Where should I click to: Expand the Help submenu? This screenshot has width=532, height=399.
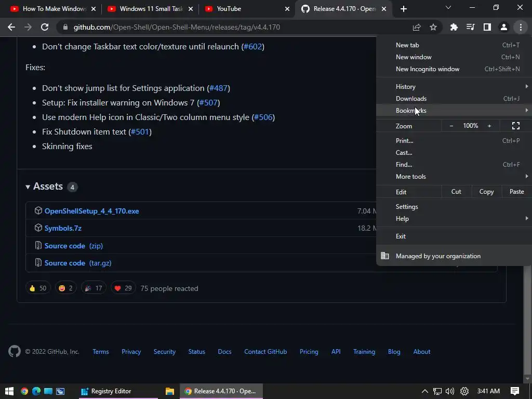coord(454,219)
